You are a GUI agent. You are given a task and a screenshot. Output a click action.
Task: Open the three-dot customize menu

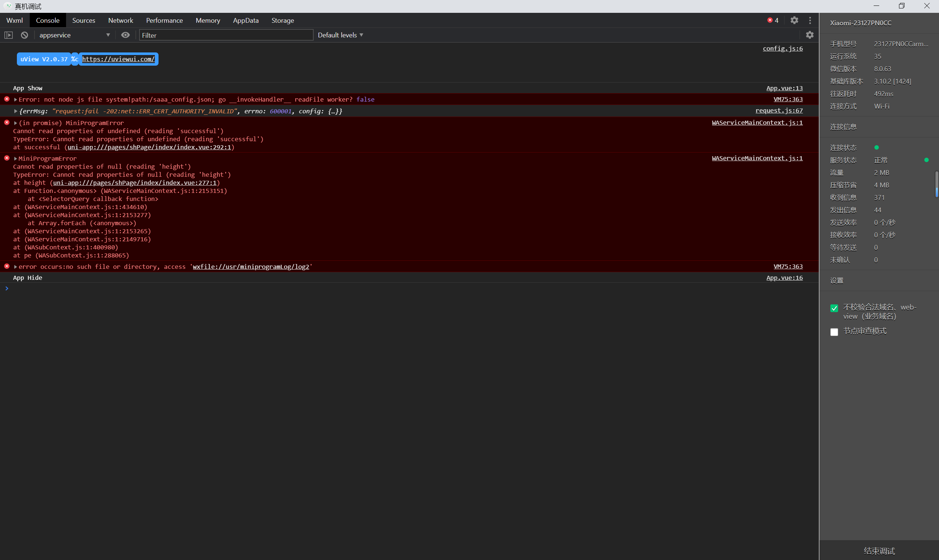pyautogui.click(x=810, y=21)
